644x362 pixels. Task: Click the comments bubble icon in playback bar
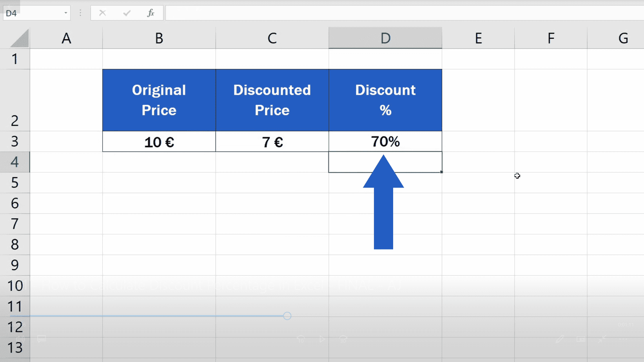(x=42, y=339)
